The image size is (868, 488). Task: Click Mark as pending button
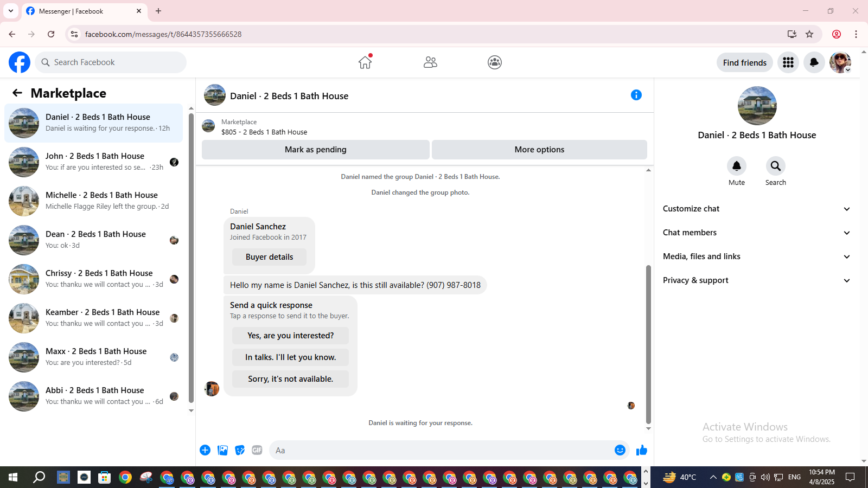pyautogui.click(x=316, y=150)
